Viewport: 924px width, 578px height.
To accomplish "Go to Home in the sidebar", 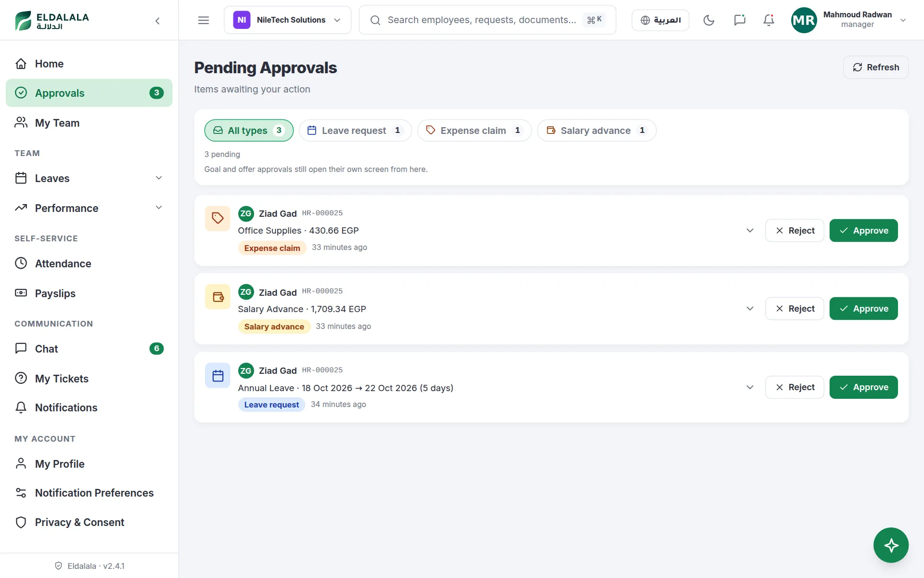I will tap(89, 64).
